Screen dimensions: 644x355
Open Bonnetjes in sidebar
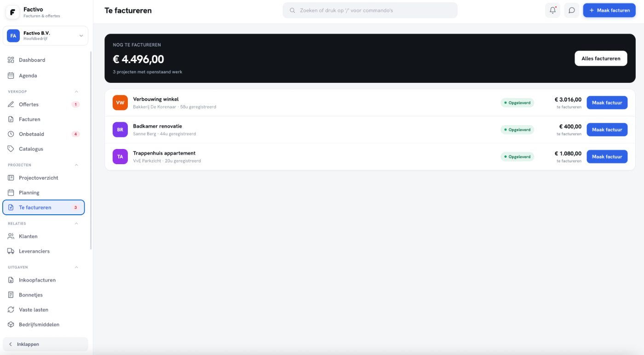point(44,295)
